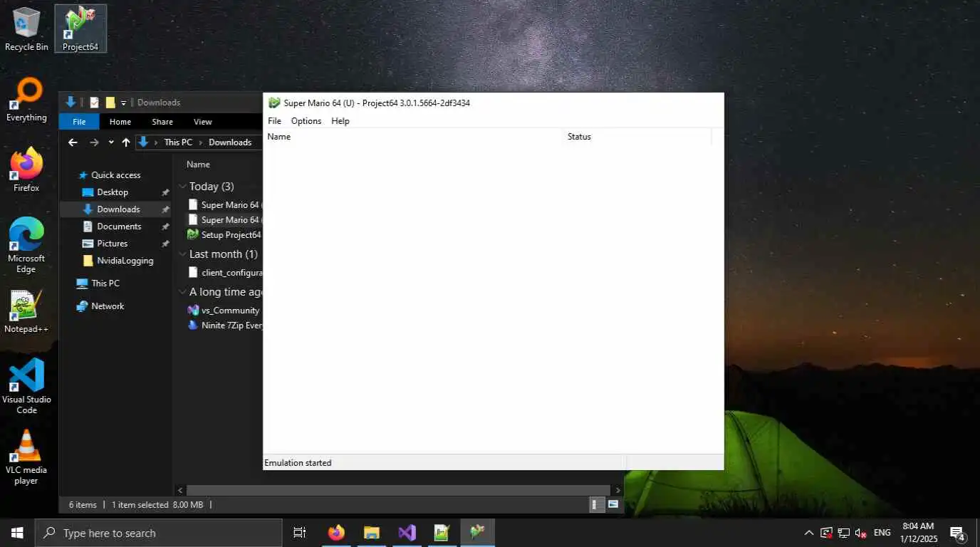Click left arrow of Explorer horizontal scrollbar
The width and height of the screenshot is (980, 547).
[181, 491]
